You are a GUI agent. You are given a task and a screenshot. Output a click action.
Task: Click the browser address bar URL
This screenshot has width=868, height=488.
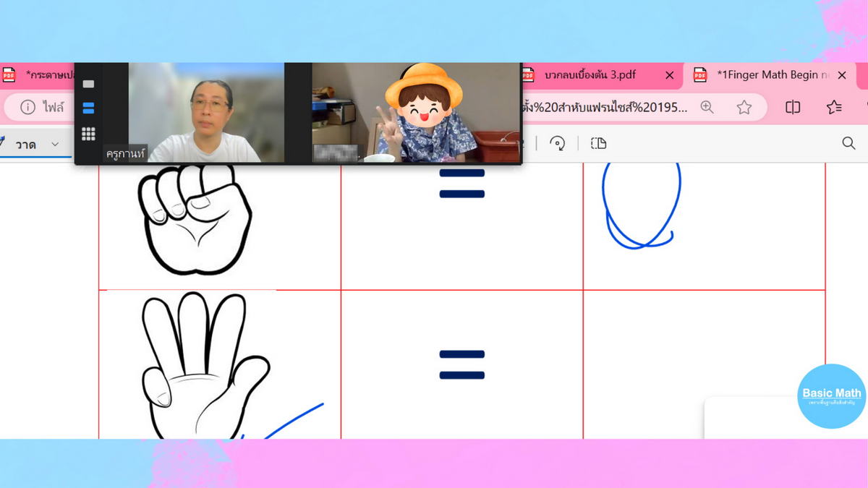pyautogui.click(x=604, y=107)
